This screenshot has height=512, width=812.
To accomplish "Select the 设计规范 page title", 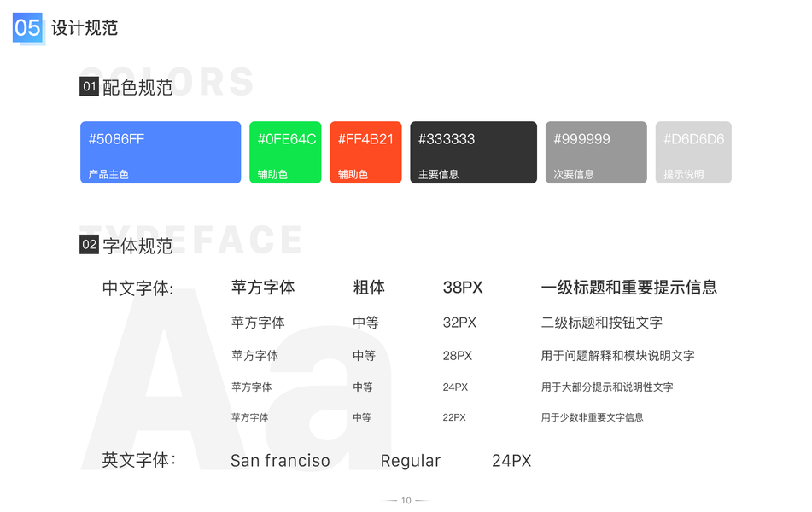I will tap(85, 28).
